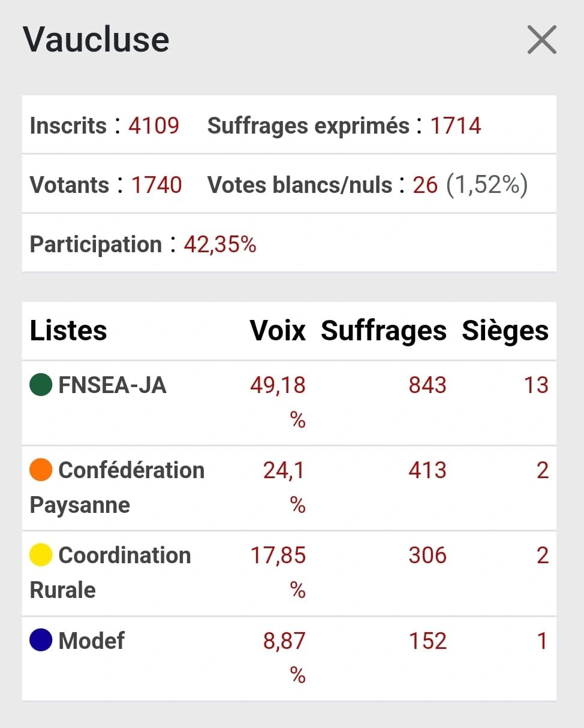Click the green FNSEA-JA color dot

click(x=41, y=385)
